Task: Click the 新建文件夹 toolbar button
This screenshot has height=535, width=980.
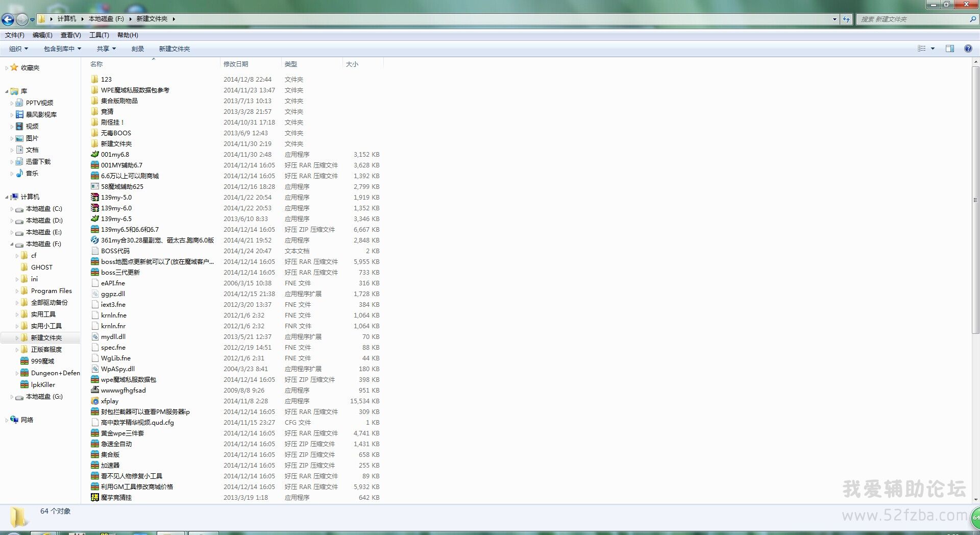Action: coord(174,49)
